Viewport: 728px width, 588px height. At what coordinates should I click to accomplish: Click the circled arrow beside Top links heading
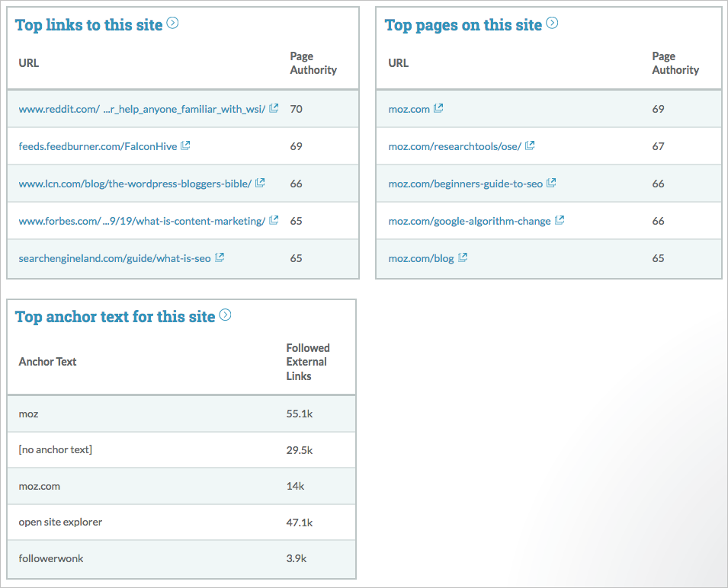point(172,23)
